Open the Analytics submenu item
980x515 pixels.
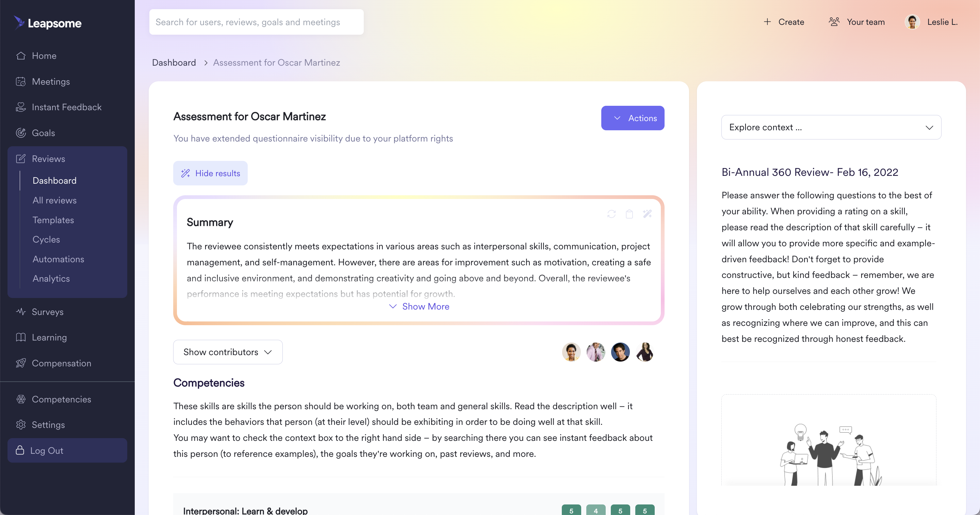pyautogui.click(x=51, y=279)
